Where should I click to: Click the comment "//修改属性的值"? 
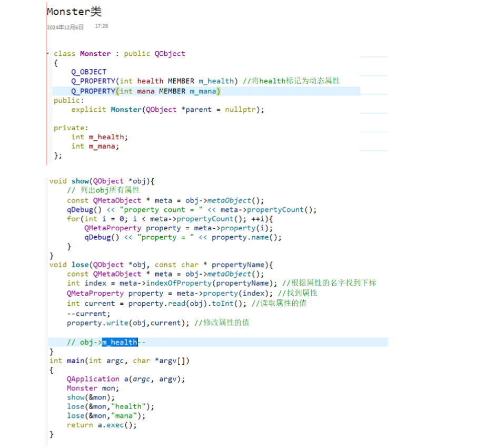222,323
